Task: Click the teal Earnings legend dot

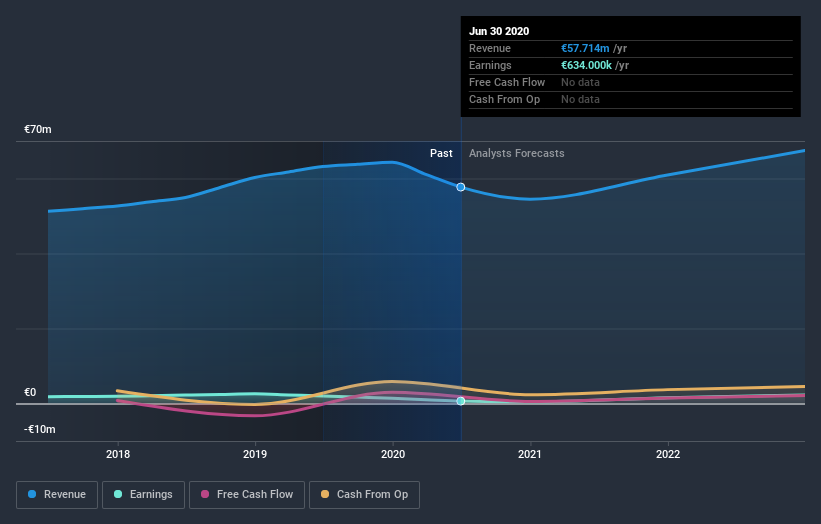Action: 118,494
